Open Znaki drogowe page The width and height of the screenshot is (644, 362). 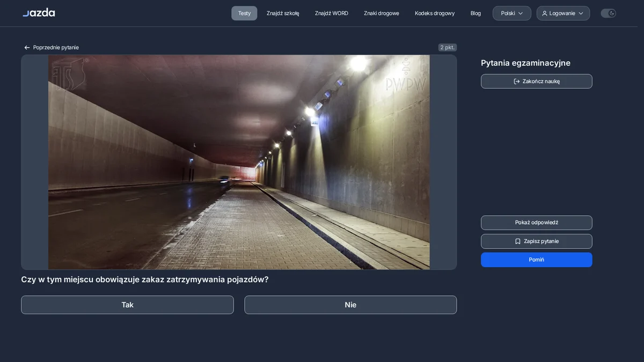pos(382,13)
